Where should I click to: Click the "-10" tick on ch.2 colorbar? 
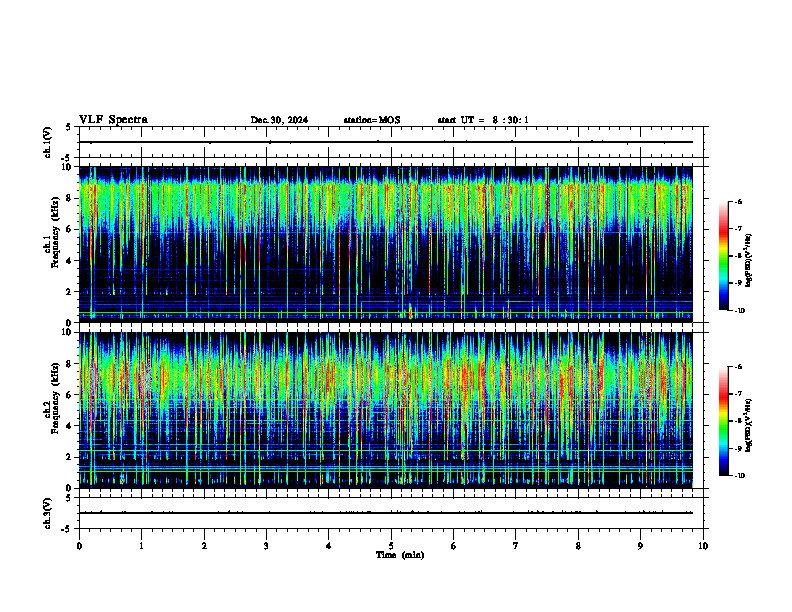click(x=738, y=476)
